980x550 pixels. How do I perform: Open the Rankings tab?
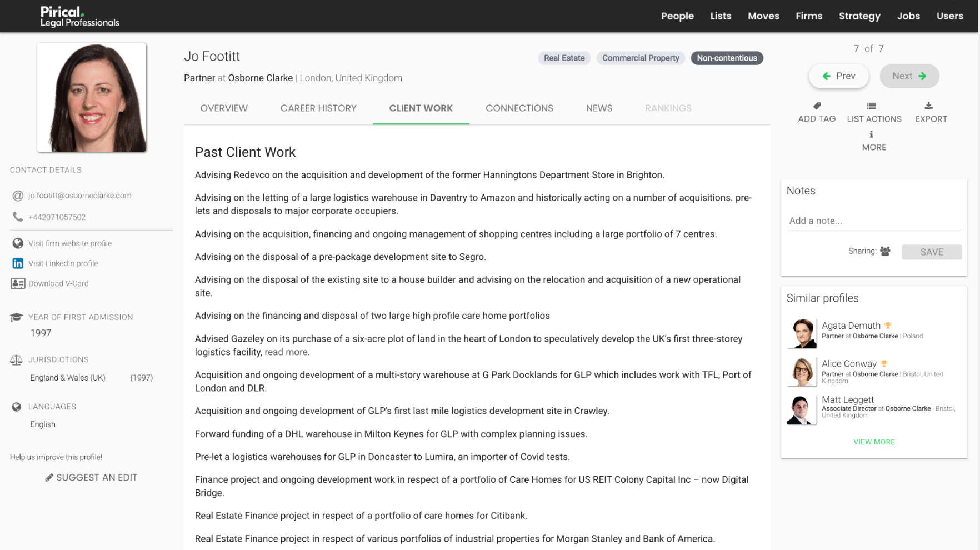coord(668,108)
